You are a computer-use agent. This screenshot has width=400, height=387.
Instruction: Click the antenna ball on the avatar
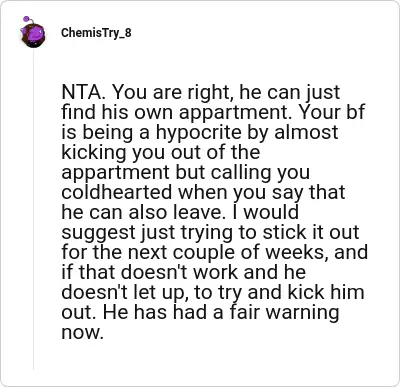tap(26, 19)
